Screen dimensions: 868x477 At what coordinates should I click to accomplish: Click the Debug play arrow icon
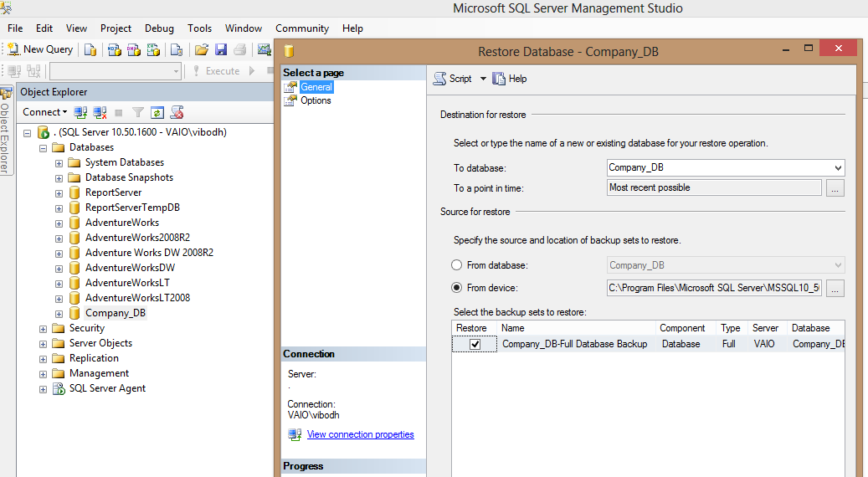[253, 71]
